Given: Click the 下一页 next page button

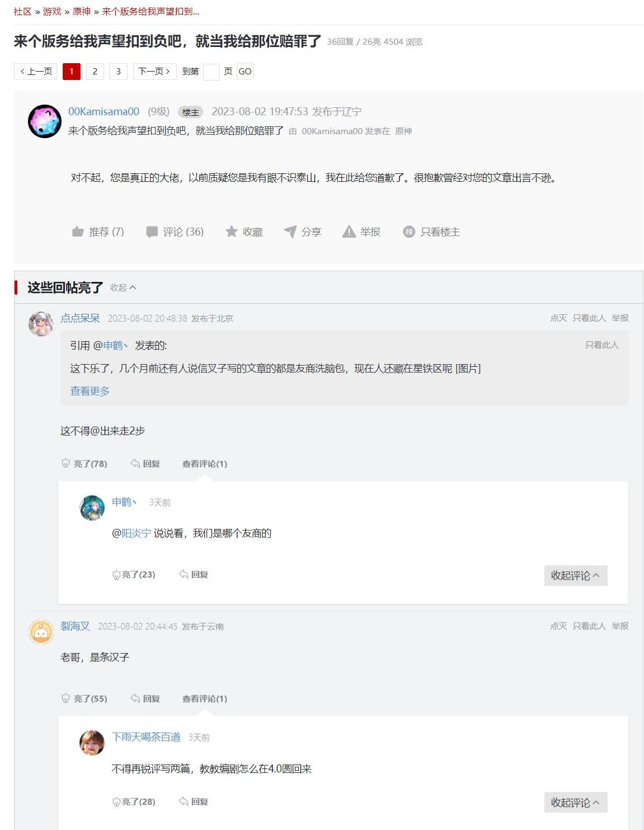Looking at the screenshot, I should coord(154,71).
